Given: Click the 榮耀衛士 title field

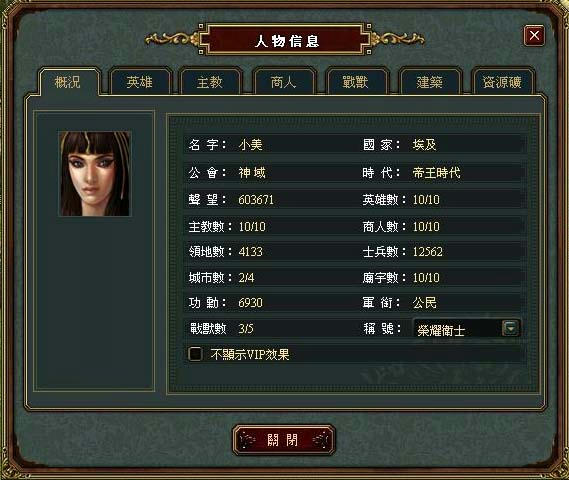Looking at the screenshot, I should point(467,329).
